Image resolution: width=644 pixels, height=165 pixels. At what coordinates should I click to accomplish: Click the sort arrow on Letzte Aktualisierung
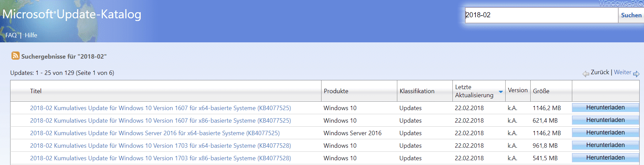[501, 92]
